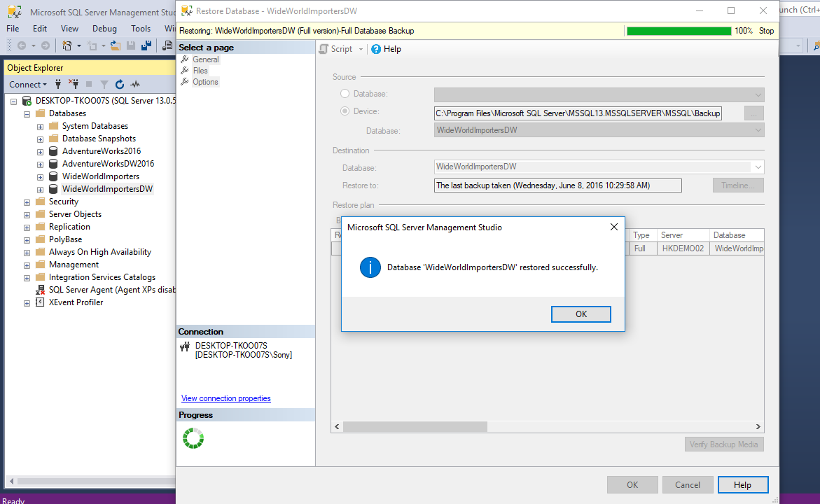This screenshot has width=820, height=504.
Task: Click the XEvent Profiler icon
Action: (x=40, y=302)
